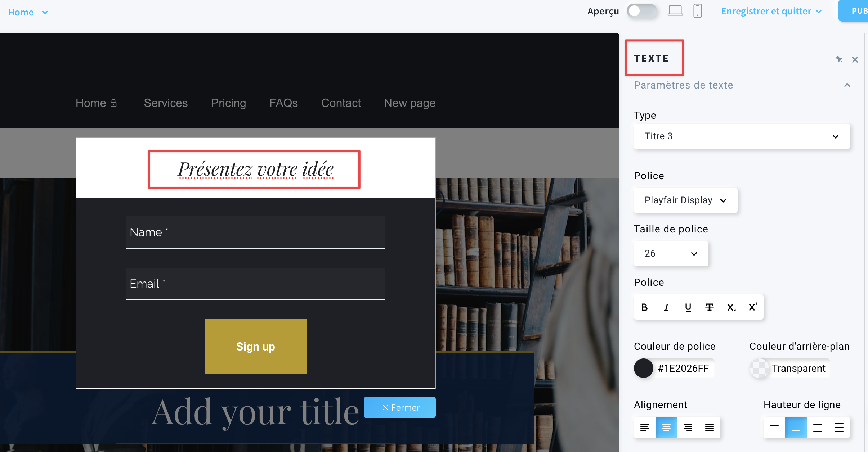Screen dimensions: 868x452
Task: Click the Superscript formatting icon
Action: click(753, 307)
